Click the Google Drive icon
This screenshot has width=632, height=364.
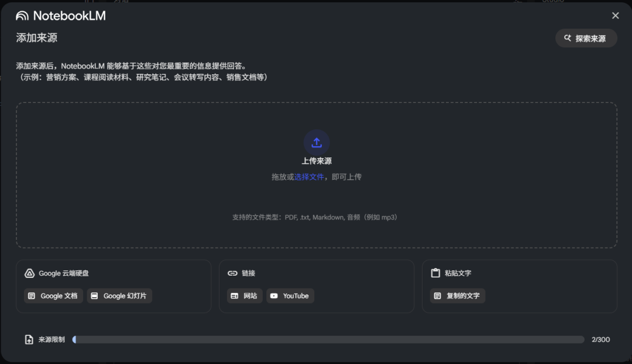(x=29, y=273)
